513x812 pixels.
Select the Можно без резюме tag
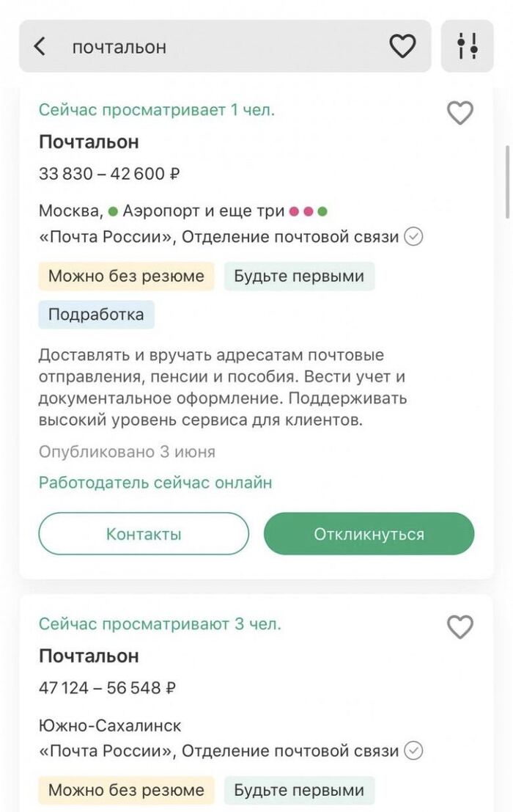pos(125,276)
